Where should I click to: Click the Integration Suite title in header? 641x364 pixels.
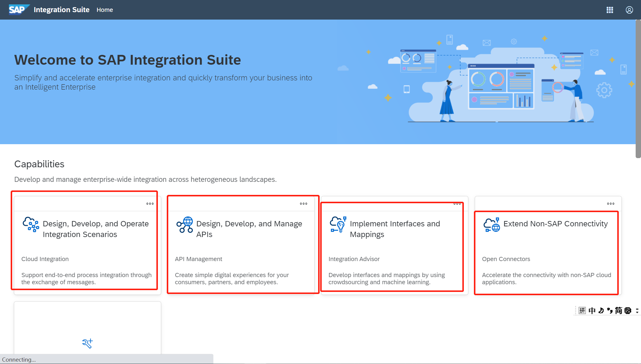(61, 10)
